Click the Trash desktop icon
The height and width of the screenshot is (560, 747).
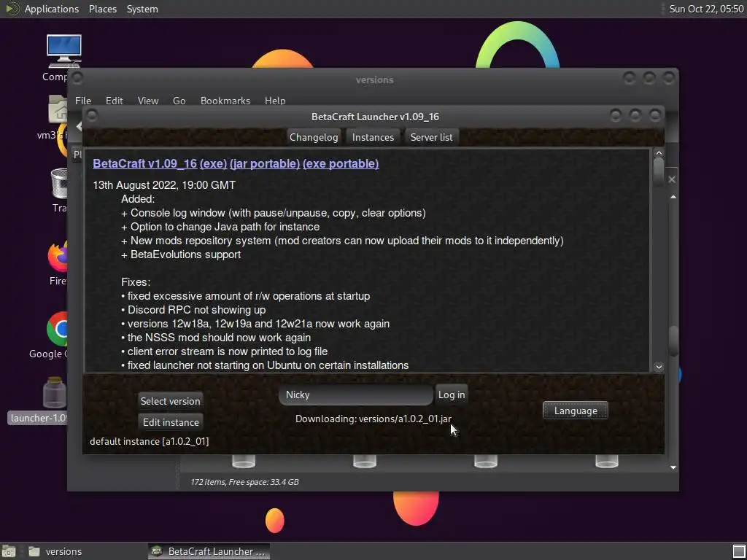click(59, 183)
